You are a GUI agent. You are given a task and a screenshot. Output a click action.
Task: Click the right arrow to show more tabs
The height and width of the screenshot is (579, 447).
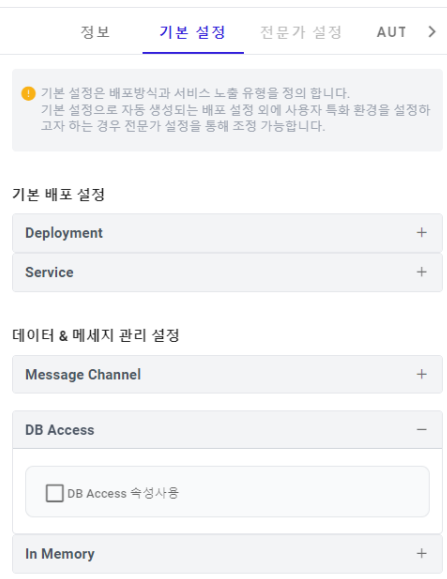click(432, 32)
